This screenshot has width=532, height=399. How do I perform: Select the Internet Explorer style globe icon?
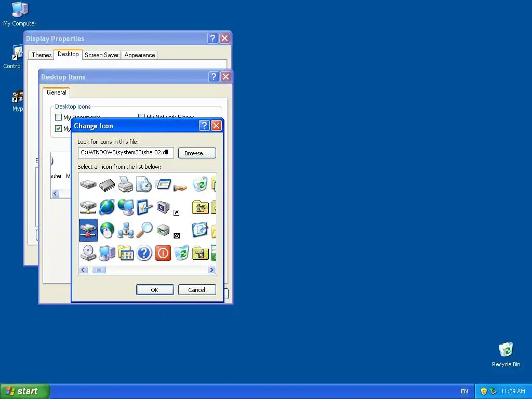pos(107,207)
